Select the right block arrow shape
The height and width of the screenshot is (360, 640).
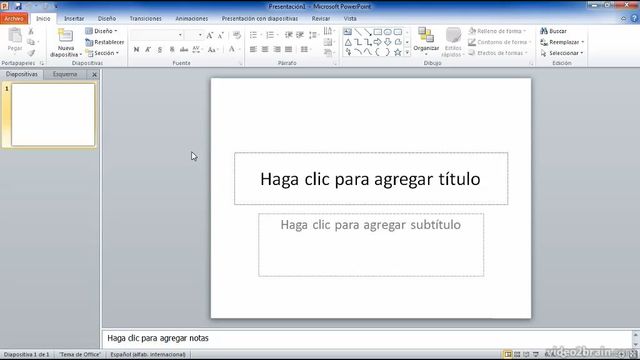[x=378, y=42]
